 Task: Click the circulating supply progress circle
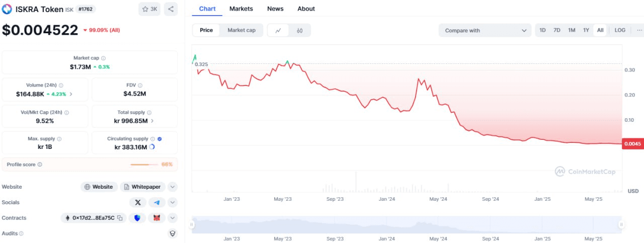tap(152, 147)
